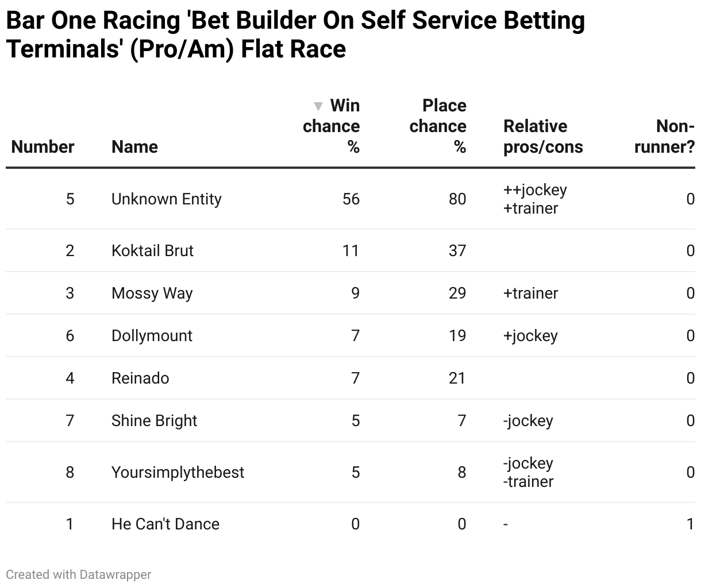Screen dimensions: 701x588
Task: Select the Yoursimplythebest name cell
Action: (178, 473)
